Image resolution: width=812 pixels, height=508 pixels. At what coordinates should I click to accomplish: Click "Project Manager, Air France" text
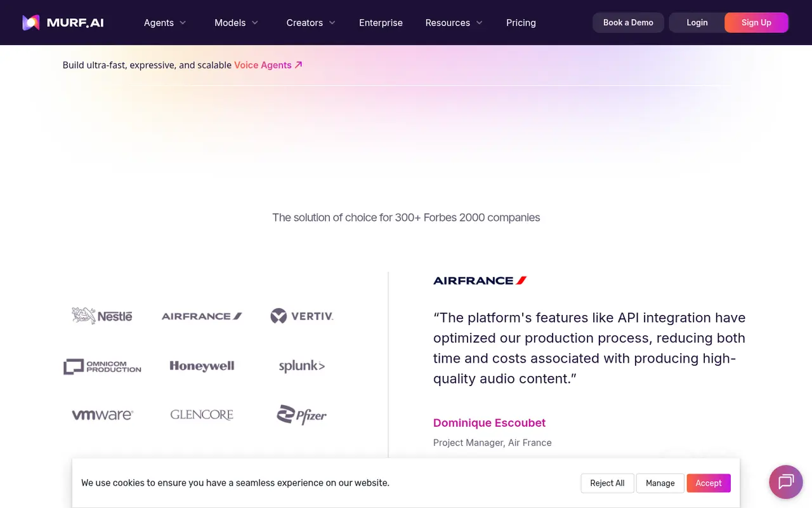click(x=492, y=443)
